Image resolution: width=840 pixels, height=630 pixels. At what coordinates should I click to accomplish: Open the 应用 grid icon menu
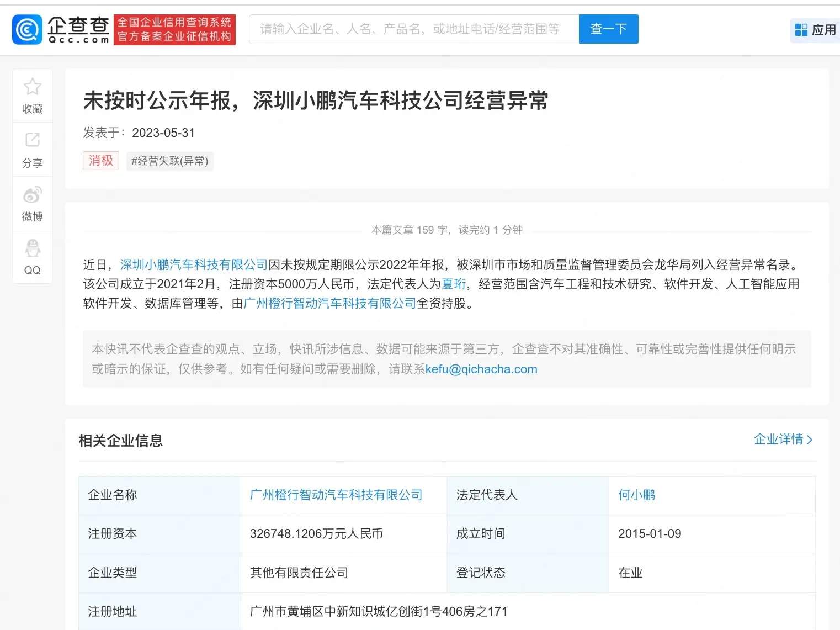pyautogui.click(x=801, y=30)
